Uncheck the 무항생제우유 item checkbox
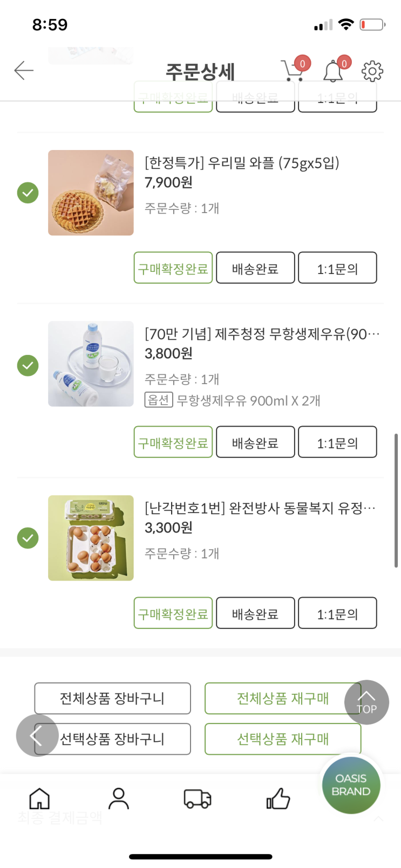 pyautogui.click(x=28, y=365)
